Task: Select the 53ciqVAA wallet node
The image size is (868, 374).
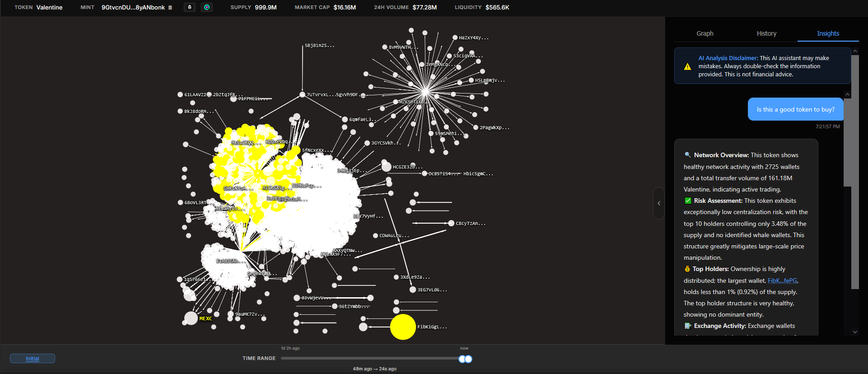Action: pos(449,56)
